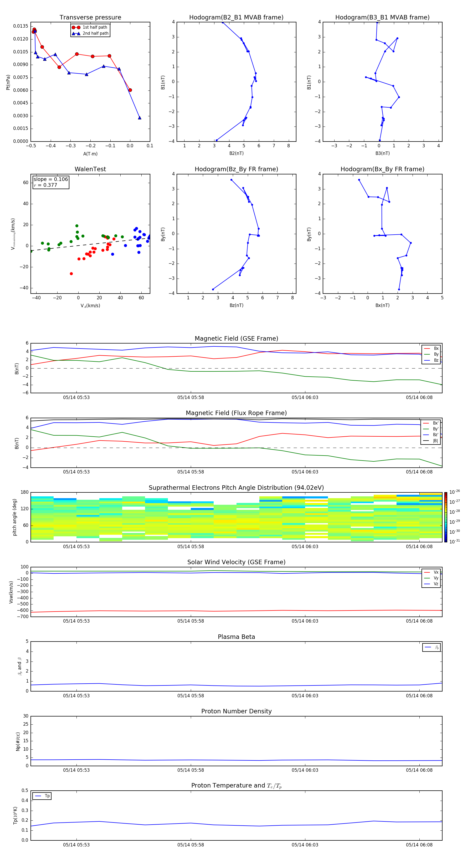The image size is (473, 868).
Task: Select Bz' in the Flux Rope legend
Action: [x=431, y=435]
